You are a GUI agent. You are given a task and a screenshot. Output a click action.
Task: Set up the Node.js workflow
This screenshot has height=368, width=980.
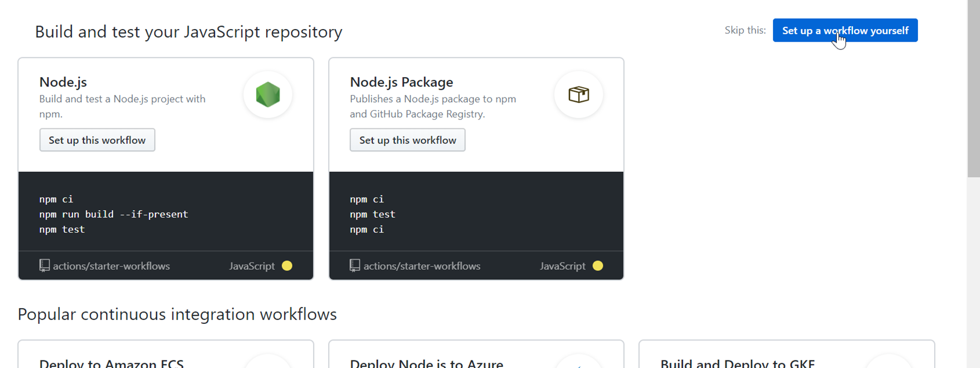coord(97,140)
